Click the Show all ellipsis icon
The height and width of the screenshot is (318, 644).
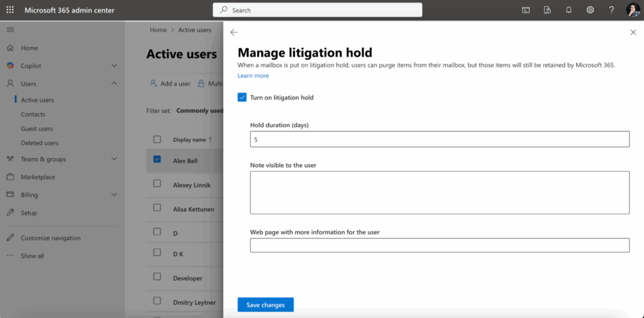point(11,256)
